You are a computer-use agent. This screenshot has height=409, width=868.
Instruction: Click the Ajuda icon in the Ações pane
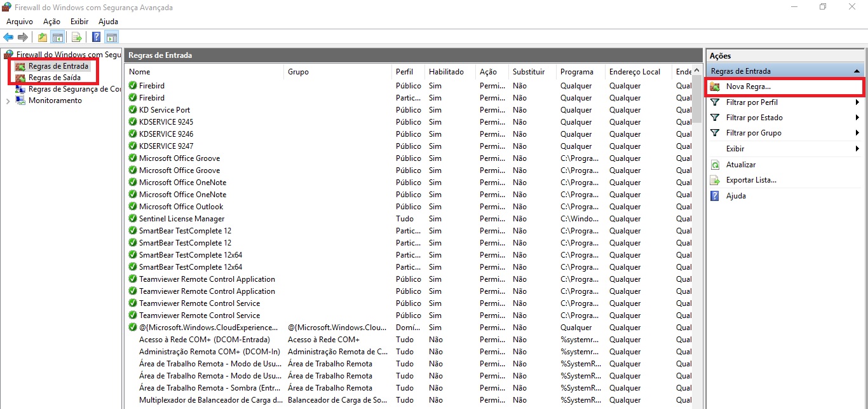(x=715, y=196)
